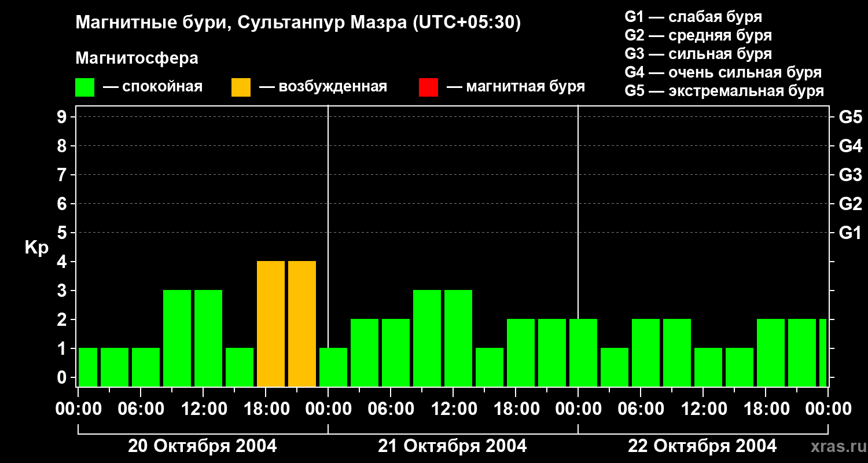Click the «20 Октября 2004» date label
This screenshot has height=463, width=868.
pos(203,446)
